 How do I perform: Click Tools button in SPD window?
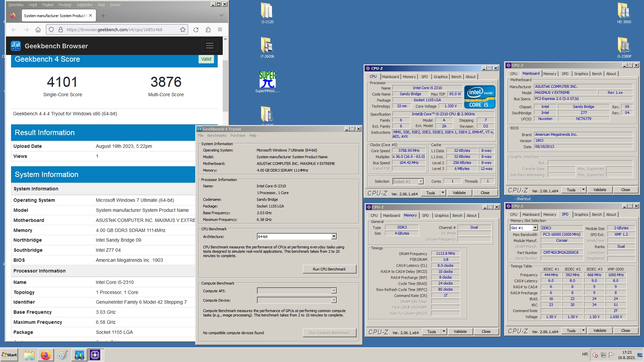point(571,330)
